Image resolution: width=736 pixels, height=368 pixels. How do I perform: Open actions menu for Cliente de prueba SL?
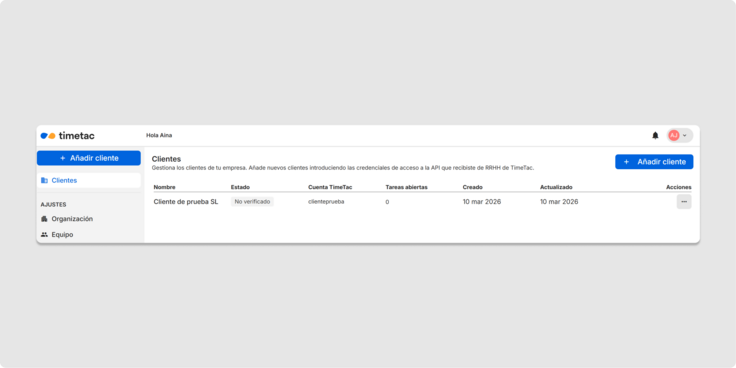click(684, 202)
